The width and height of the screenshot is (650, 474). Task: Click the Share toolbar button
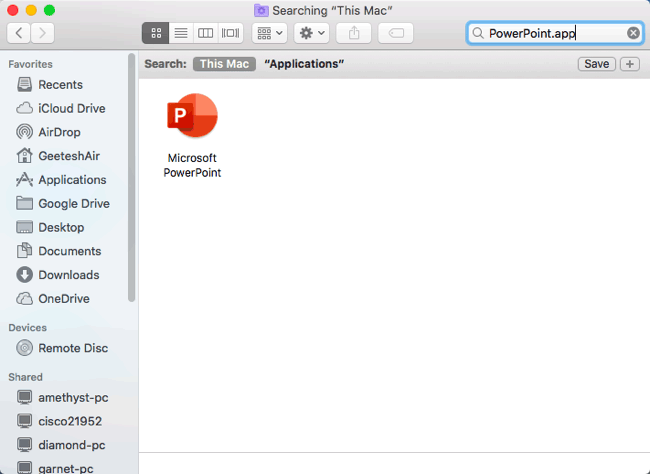pyautogui.click(x=354, y=33)
